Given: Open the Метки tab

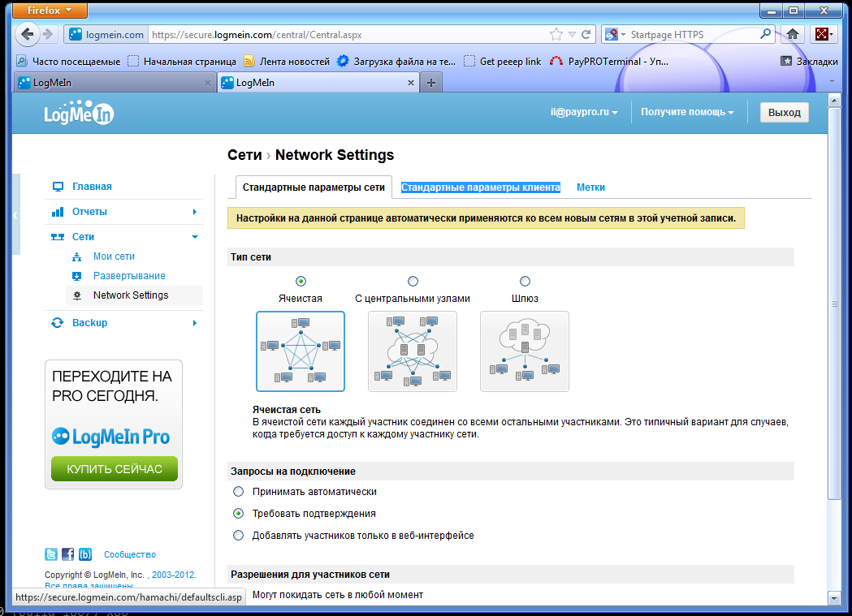Looking at the screenshot, I should (590, 187).
